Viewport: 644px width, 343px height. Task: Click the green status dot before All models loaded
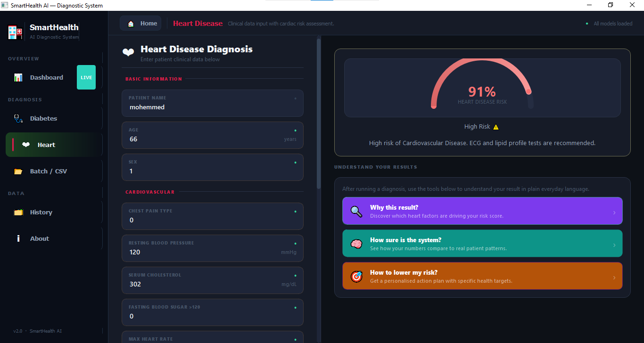coord(587,24)
